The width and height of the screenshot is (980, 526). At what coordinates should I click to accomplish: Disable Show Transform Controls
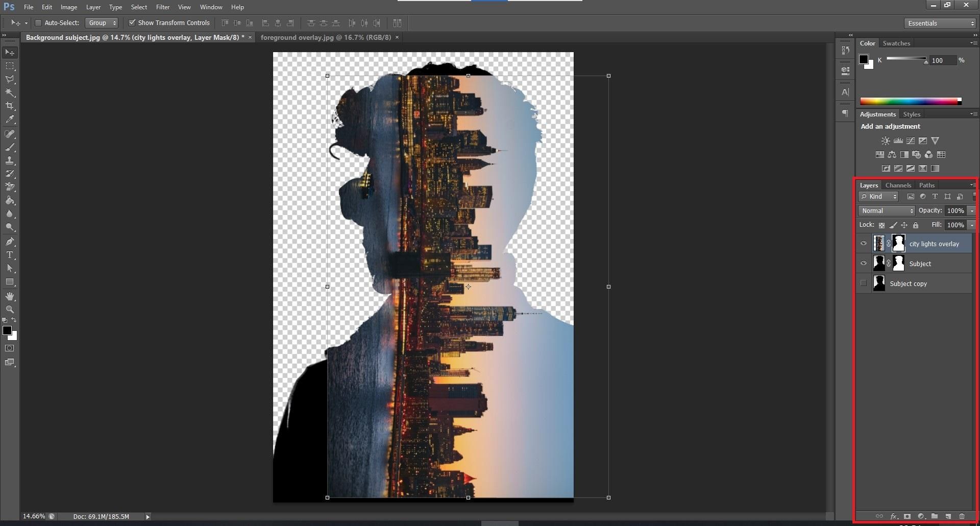(132, 22)
